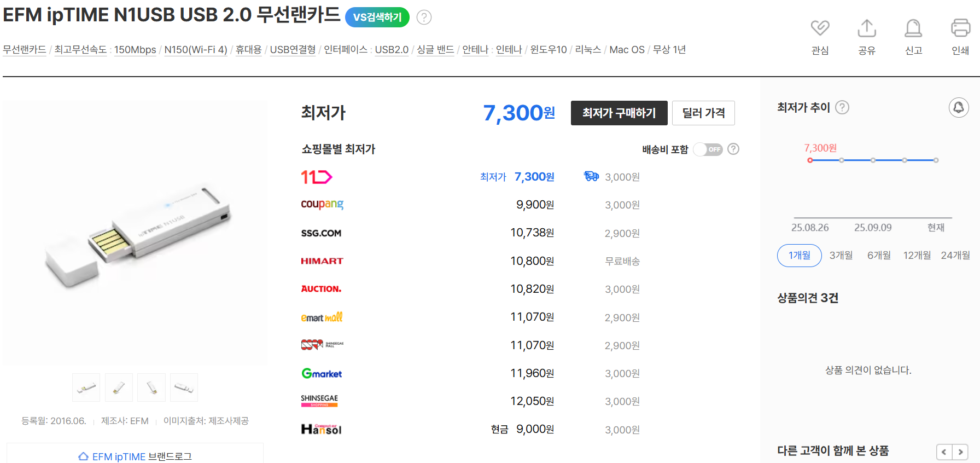Open EFM ipTIME 브랜드로그 link

click(x=135, y=456)
